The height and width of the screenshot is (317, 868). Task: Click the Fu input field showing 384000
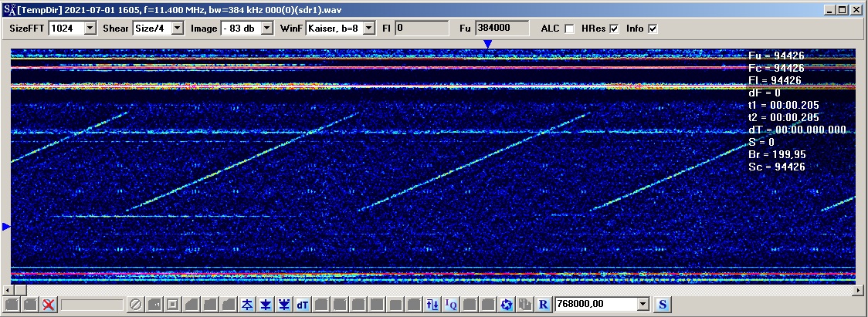tap(501, 29)
